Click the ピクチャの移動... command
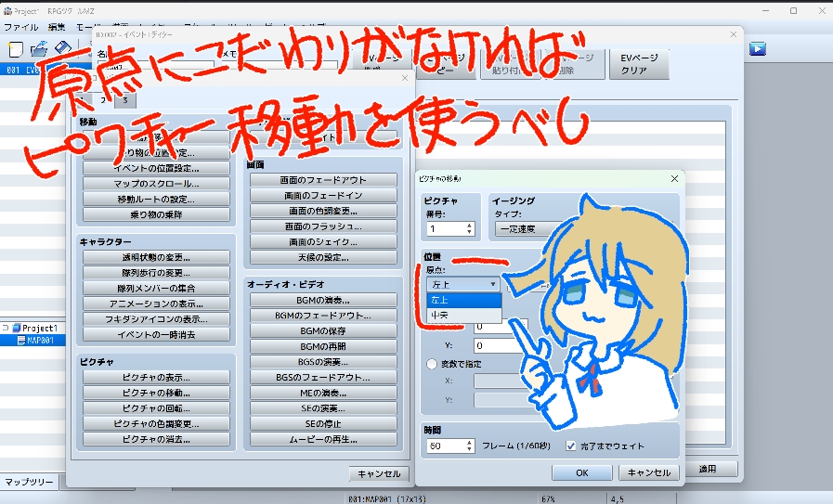 tap(156, 393)
